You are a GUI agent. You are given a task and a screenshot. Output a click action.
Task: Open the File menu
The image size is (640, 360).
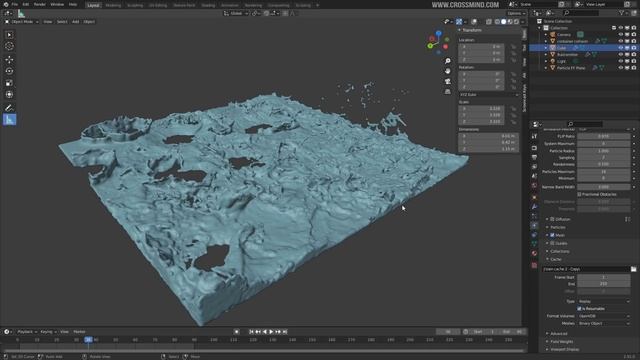click(x=15, y=4)
